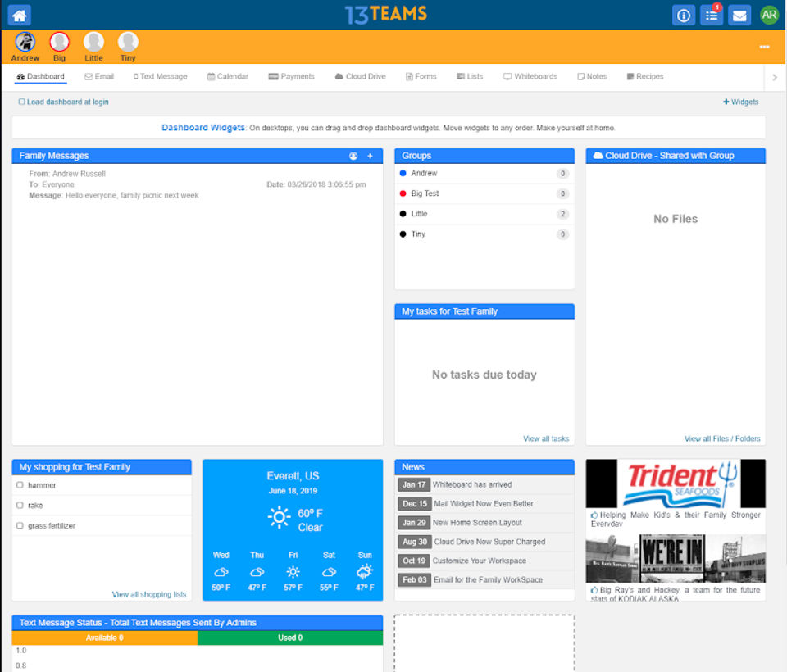Image resolution: width=787 pixels, height=672 pixels.
Task: Click the orange Available 0 bar
Action: (105, 638)
